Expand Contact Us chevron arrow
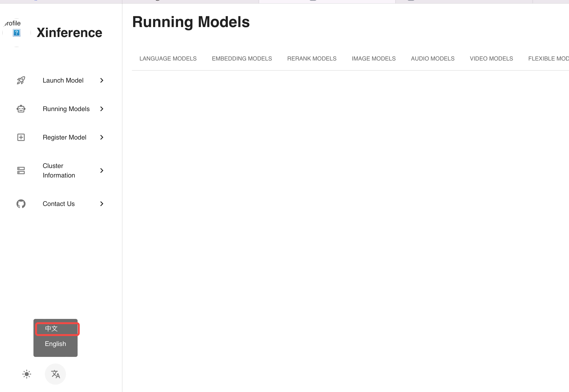This screenshot has width=569, height=392. tap(102, 204)
